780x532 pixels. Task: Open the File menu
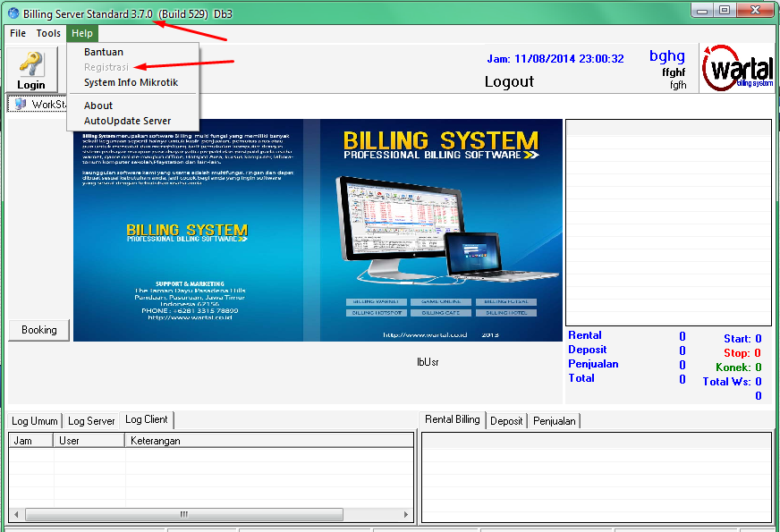click(x=18, y=33)
